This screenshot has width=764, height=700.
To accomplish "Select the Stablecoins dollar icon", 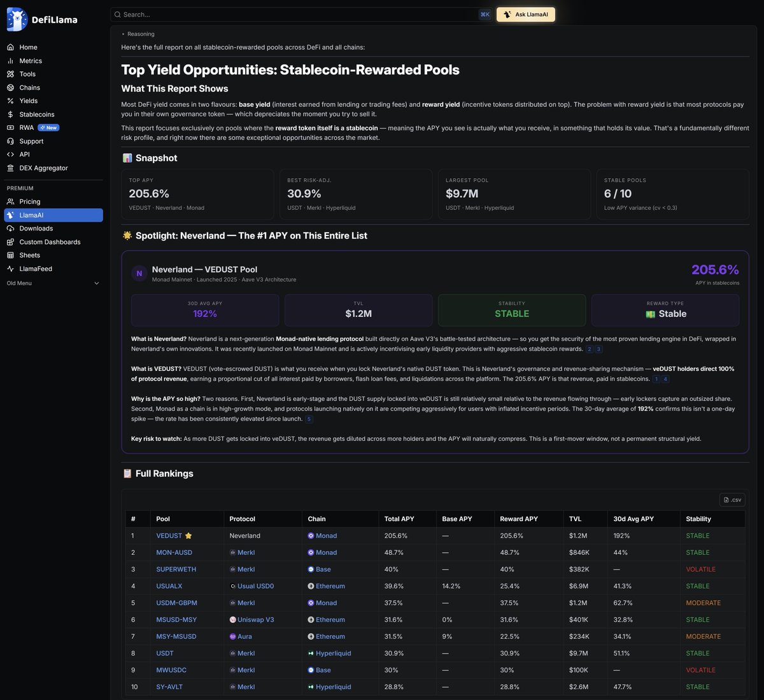I will point(10,115).
